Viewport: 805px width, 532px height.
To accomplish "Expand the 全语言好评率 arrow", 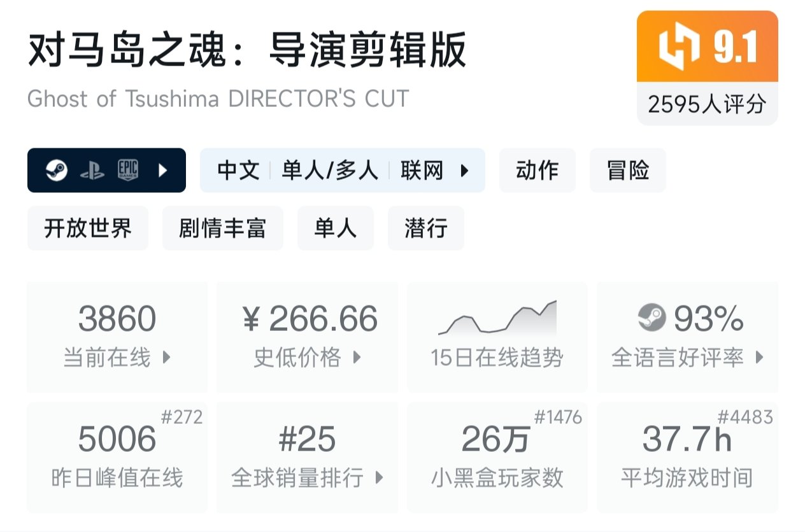I will coord(759,358).
